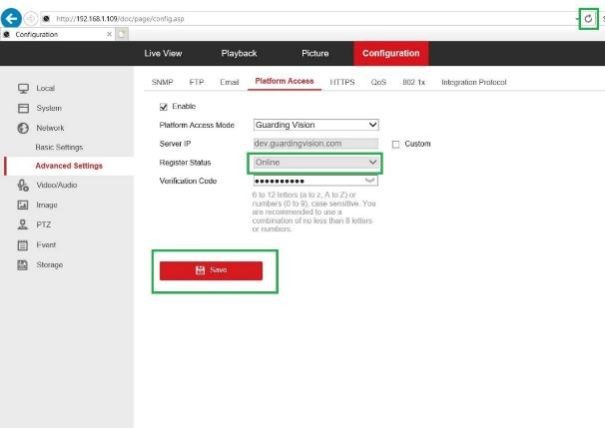Go to Basic Settings under Network
This screenshot has width=605, height=428.
point(59,147)
